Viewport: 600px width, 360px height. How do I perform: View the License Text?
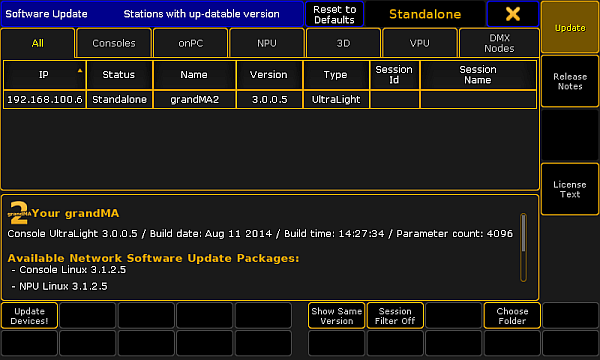click(x=570, y=189)
